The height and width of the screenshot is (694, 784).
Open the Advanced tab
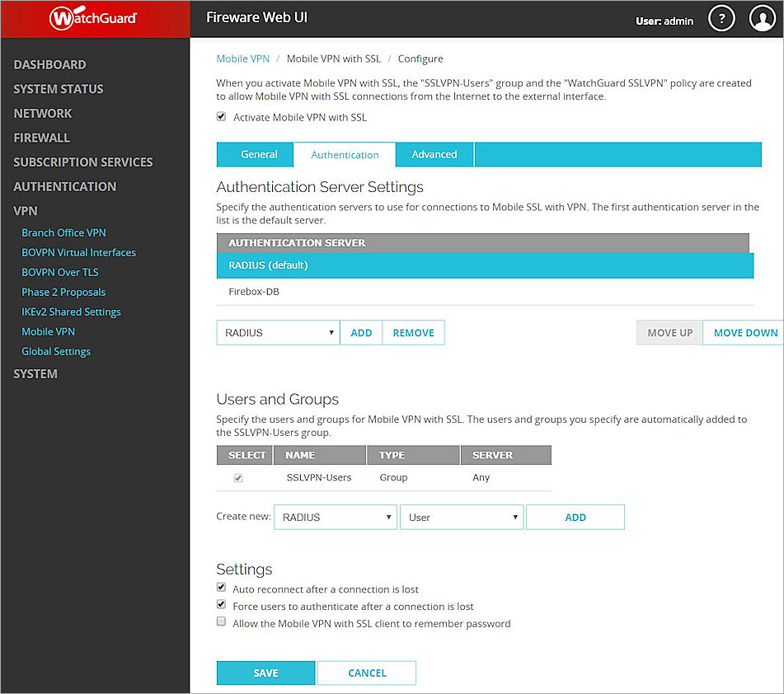[434, 154]
